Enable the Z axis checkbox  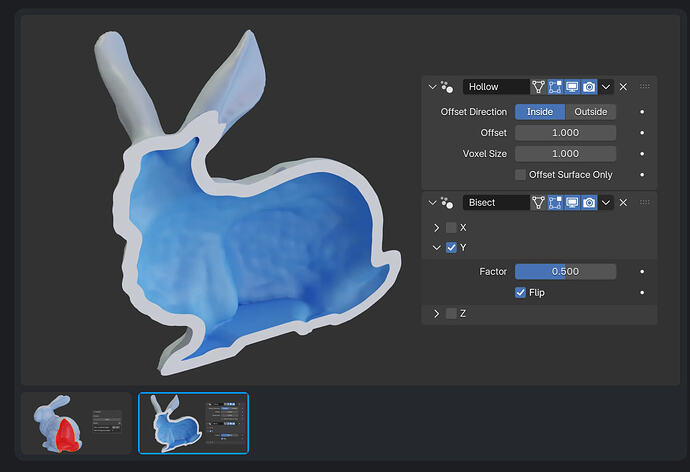[x=451, y=313]
